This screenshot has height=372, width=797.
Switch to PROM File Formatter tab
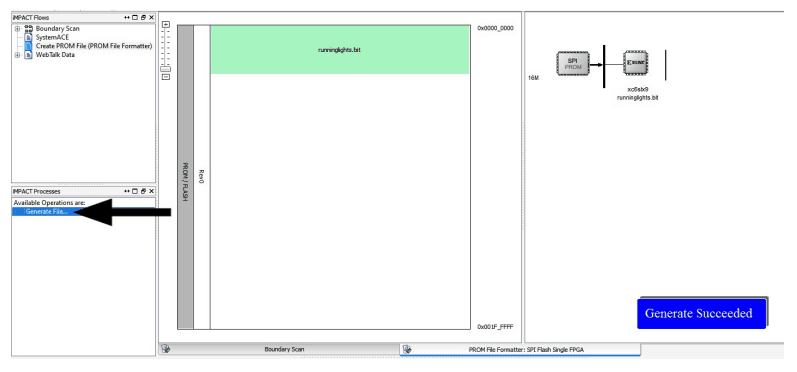(x=520, y=350)
